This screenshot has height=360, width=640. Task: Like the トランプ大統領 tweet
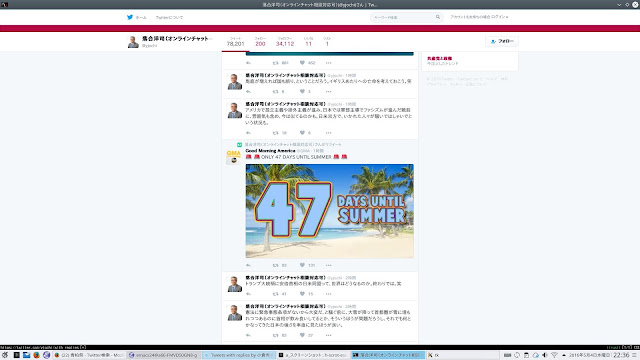[x=302, y=294]
